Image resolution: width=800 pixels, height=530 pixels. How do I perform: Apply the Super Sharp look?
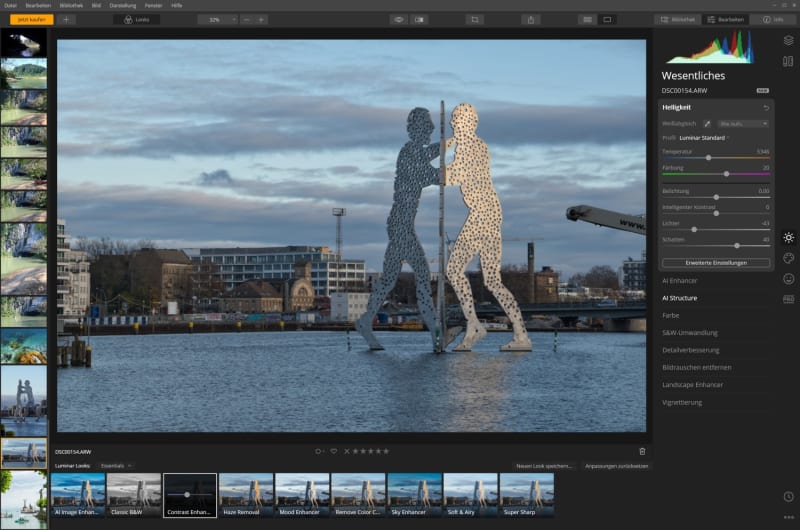(x=527, y=495)
